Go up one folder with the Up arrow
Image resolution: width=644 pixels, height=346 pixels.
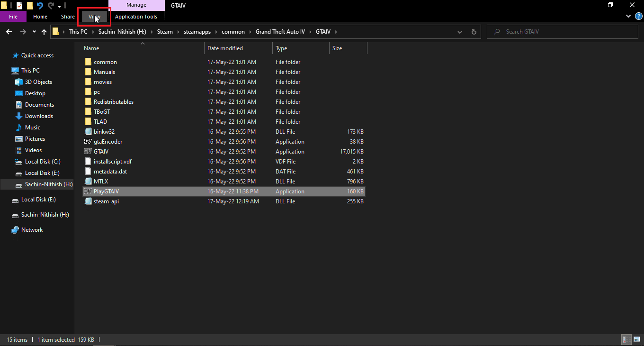click(x=44, y=32)
